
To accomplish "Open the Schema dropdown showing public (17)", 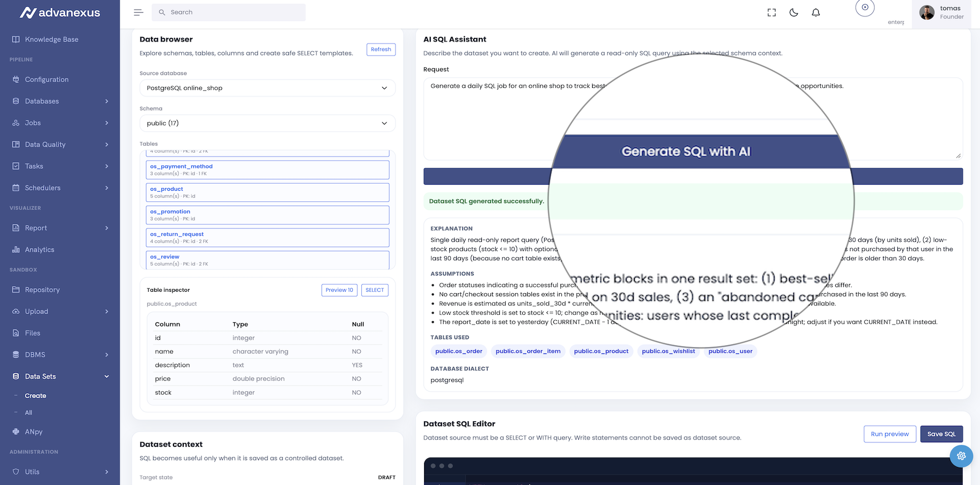I will click(267, 123).
